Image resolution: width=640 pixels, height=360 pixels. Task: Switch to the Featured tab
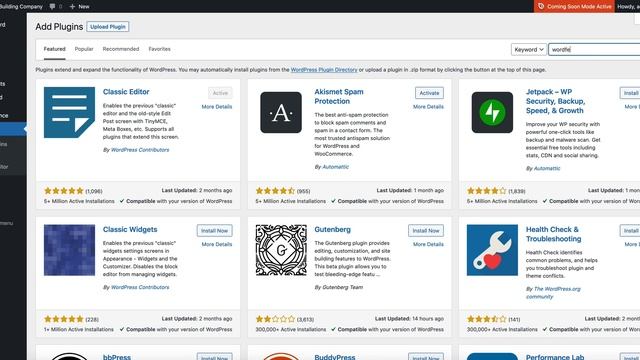pyautogui.click(x=54, y=49)
